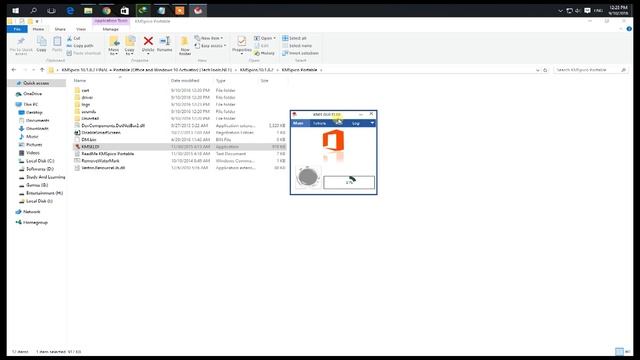Select the RemoveWaterMark file

coord(100,161)
